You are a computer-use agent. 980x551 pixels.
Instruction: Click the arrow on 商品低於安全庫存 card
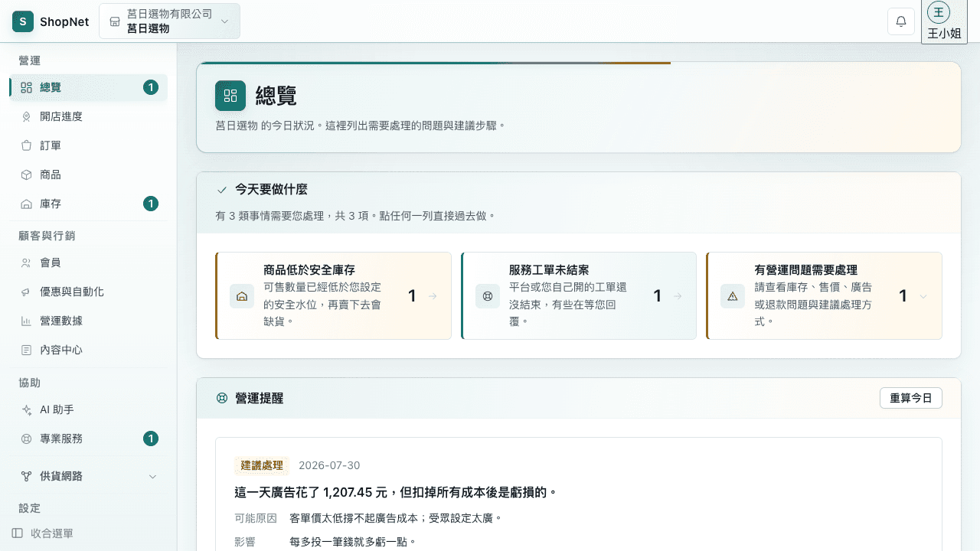point(433,296)
